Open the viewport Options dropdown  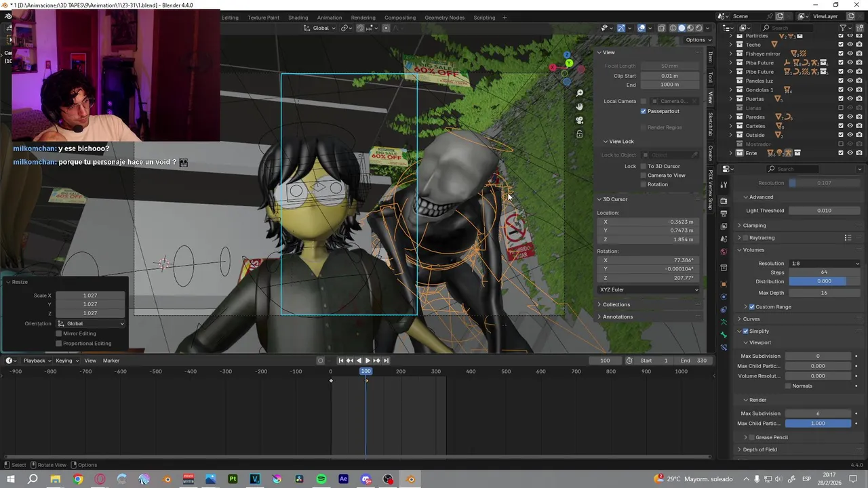696,40
